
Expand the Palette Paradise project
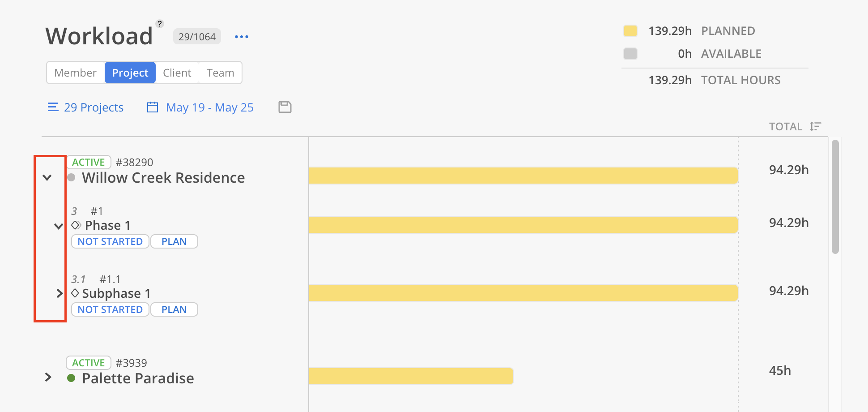[x=48, y=378]
